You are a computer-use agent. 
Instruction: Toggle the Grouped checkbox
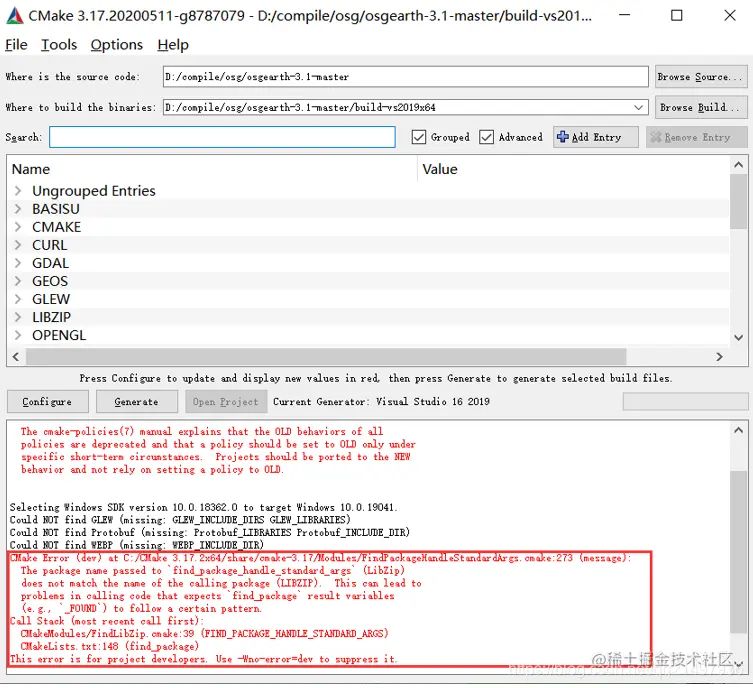(419, 137)
